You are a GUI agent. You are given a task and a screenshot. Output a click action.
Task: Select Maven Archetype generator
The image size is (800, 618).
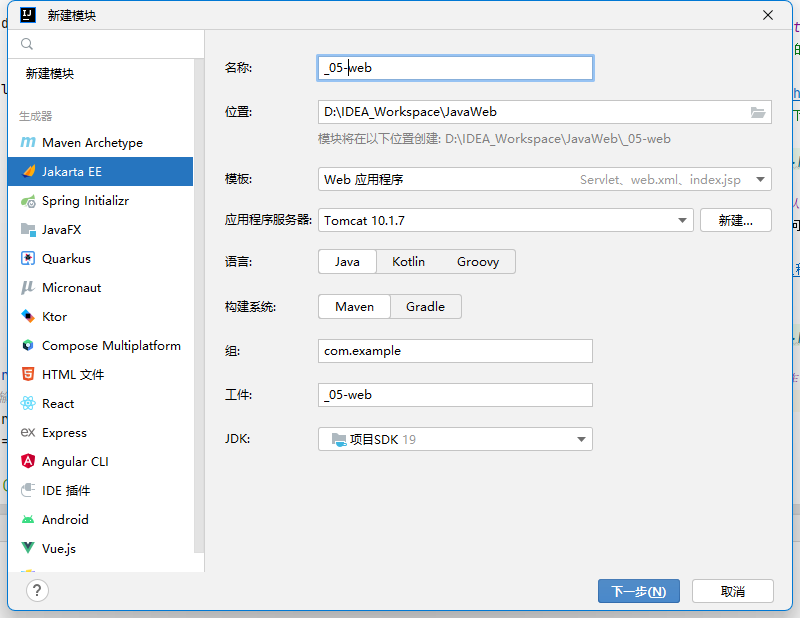tap(101, 142)
